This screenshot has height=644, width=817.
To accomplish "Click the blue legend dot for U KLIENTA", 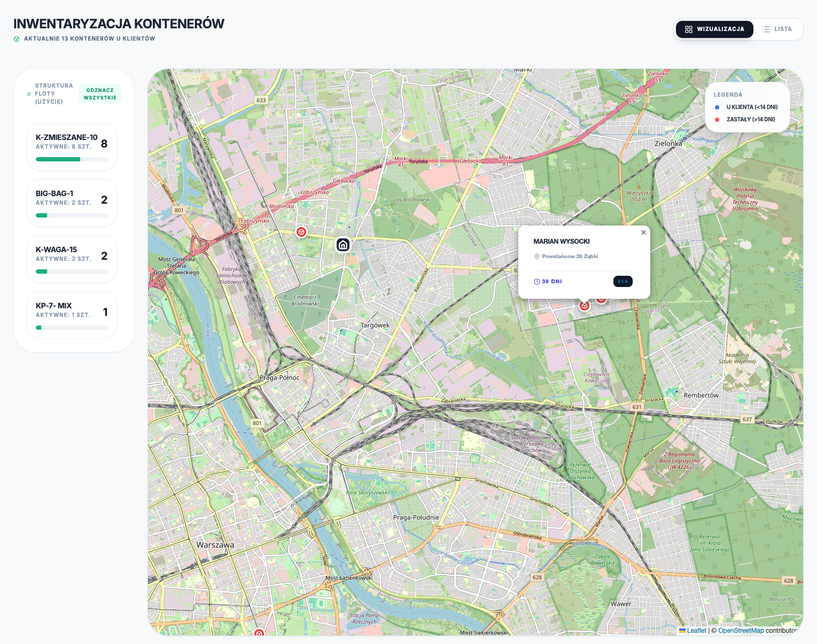I will tap(717, 107).
